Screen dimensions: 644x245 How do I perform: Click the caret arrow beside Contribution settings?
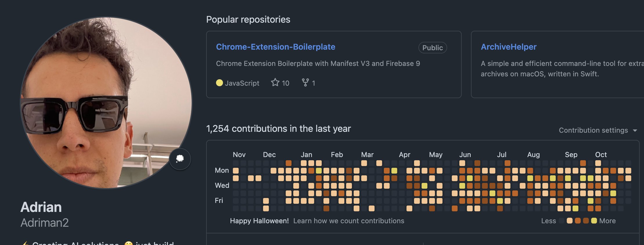pyautogui.click(x=635, y=131)
